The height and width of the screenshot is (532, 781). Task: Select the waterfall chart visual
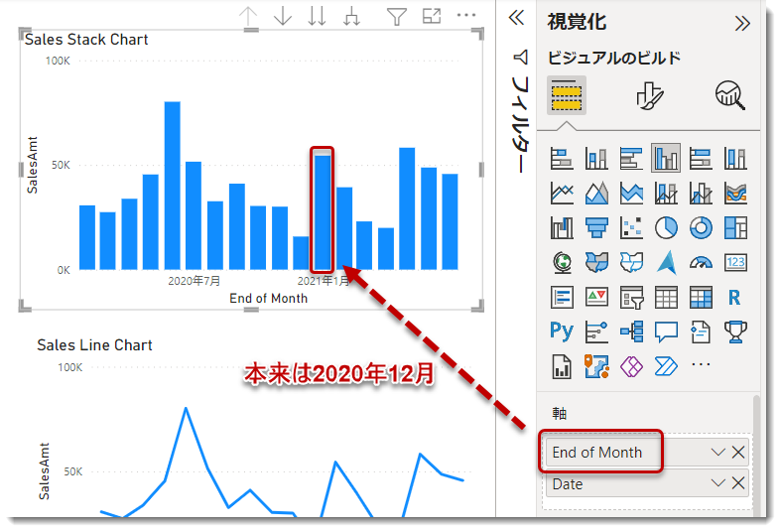click(x=562, y=227)
